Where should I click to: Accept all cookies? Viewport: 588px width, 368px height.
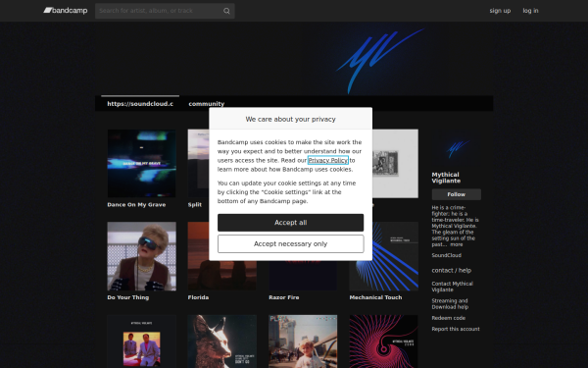(x=291, y=223)
